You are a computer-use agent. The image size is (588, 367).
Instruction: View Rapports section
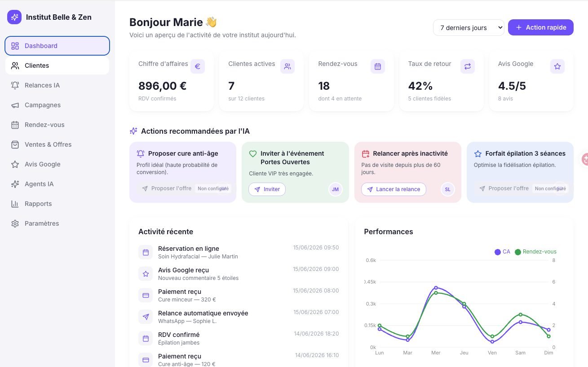point(57,204)
